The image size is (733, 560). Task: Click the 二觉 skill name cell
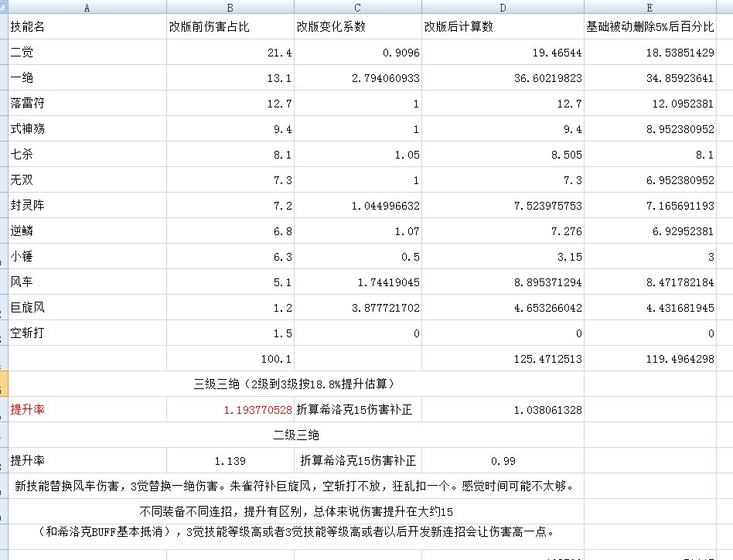[x=87, y=53]
